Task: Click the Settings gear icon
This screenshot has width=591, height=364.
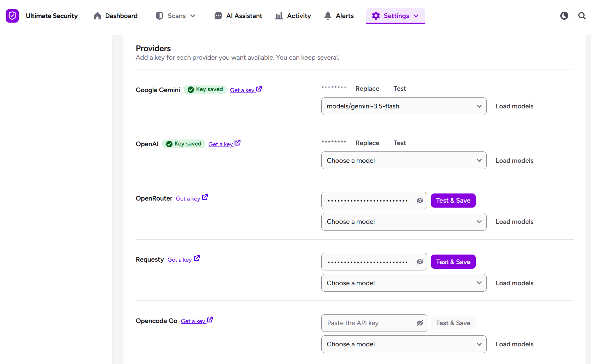Action: (376, 16)
